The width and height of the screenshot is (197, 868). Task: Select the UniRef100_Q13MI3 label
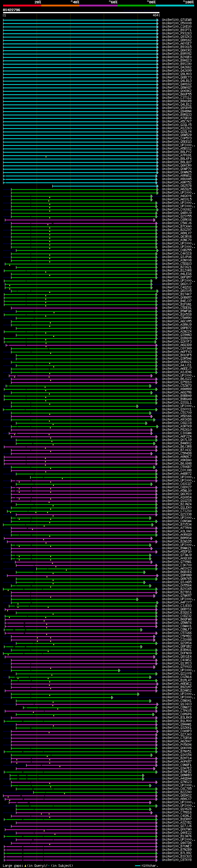pyautogui.click(x=177, y=663)
